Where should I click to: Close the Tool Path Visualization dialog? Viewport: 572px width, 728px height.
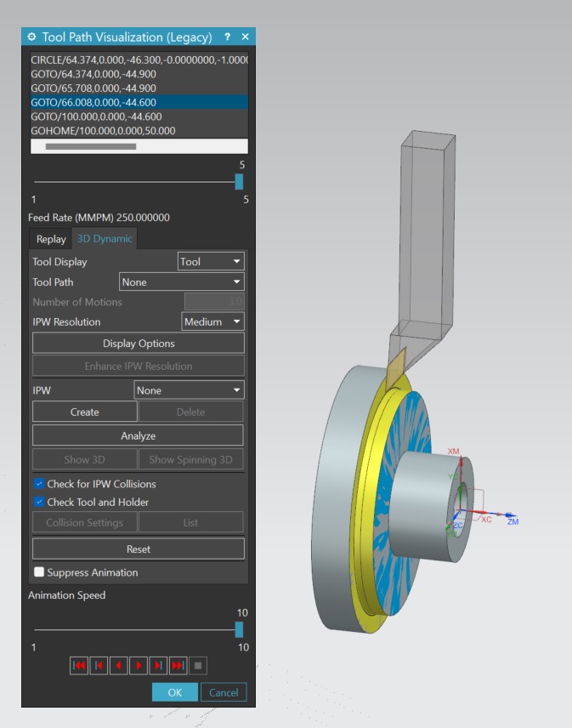point(245,37)
